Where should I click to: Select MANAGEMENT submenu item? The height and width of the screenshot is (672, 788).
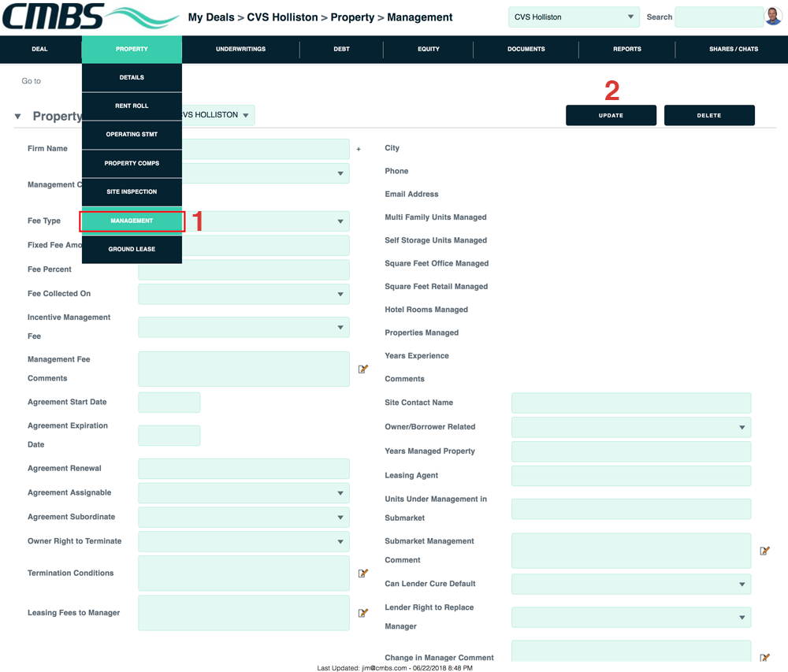[x=132, y=221]
